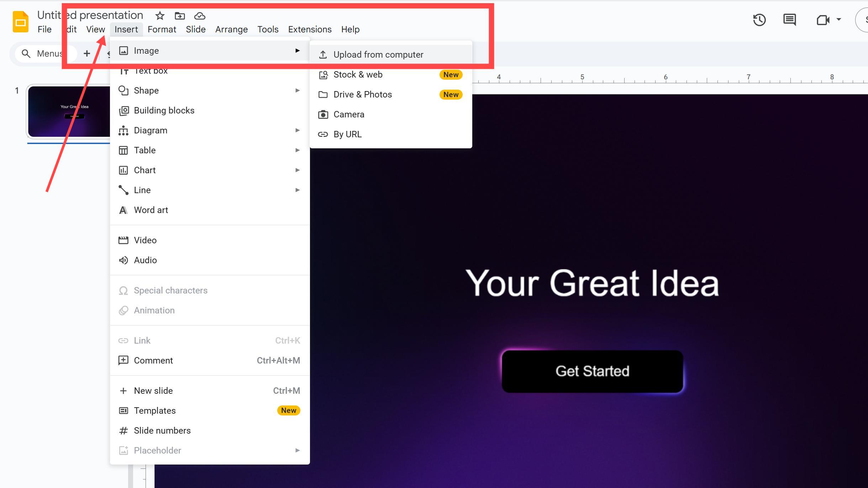Image resolution: width=868 pixels, height=488 pixels.
Task: Open version history clock icon
Action: tap(759, 20)
